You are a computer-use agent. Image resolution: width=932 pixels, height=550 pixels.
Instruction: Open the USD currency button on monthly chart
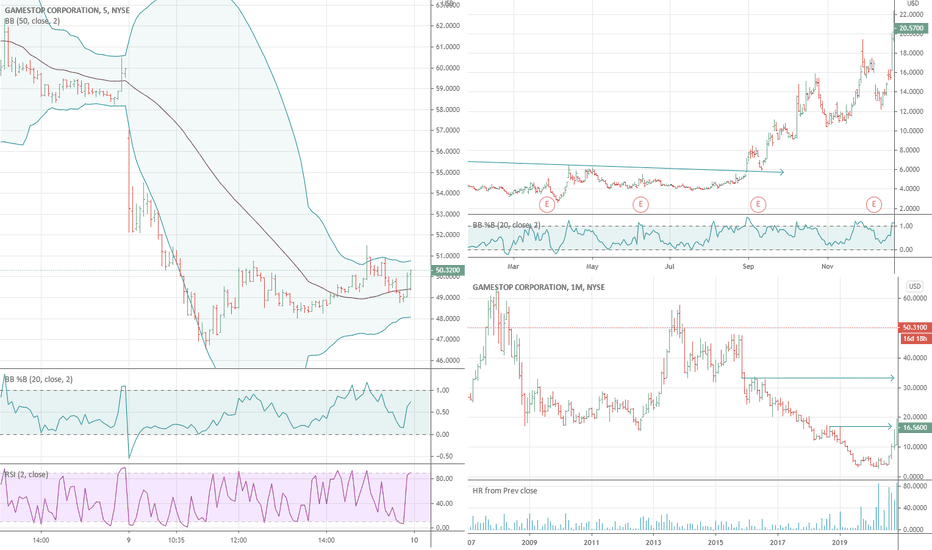914,287
